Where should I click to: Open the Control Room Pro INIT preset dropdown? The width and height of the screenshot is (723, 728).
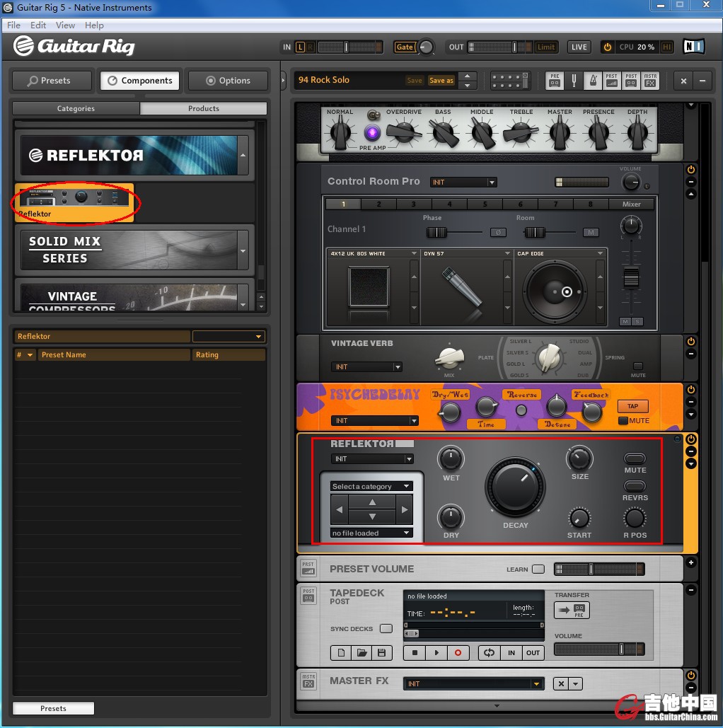[x=463, y=183]
